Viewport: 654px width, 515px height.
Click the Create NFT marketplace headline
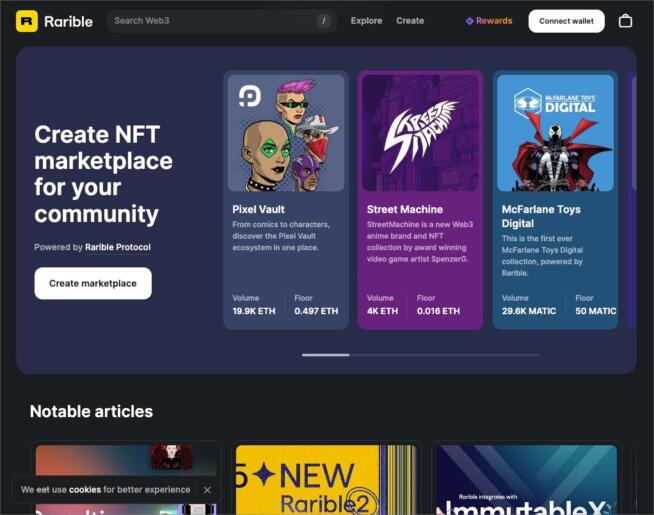point(103,174)
